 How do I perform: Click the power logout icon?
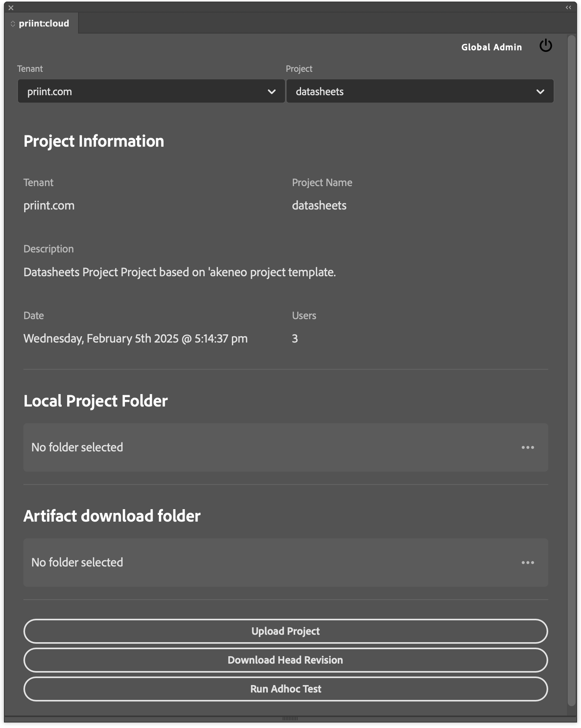pos(545,46)
